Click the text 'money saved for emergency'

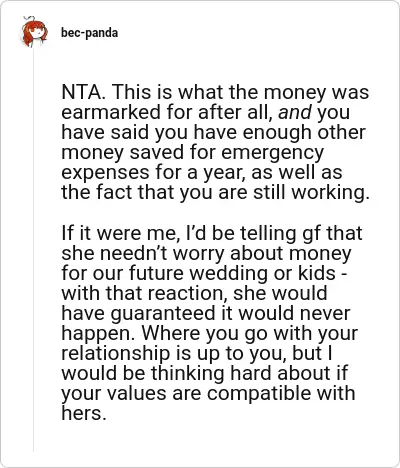(x=192, y=152)
